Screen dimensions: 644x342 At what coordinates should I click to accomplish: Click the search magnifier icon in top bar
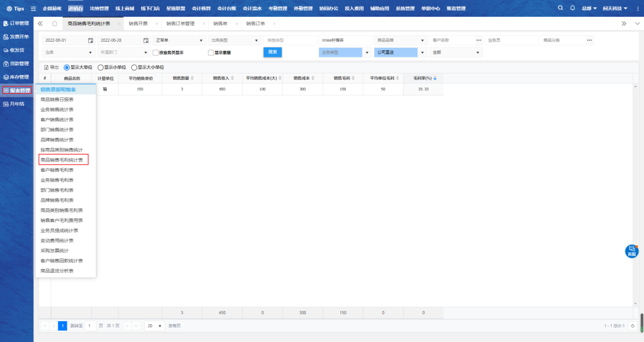560,8
